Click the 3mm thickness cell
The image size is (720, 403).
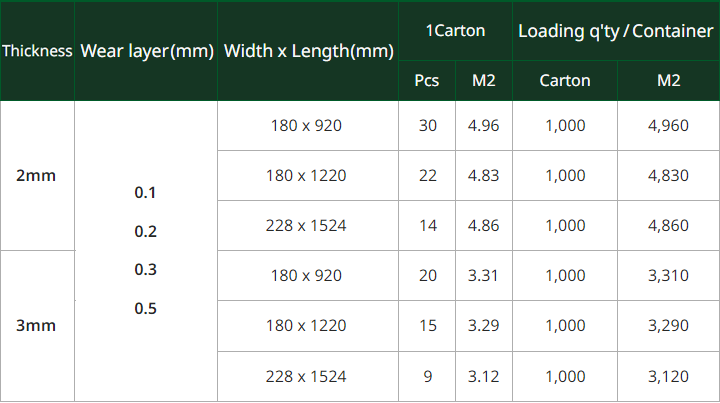click(37, 326)
